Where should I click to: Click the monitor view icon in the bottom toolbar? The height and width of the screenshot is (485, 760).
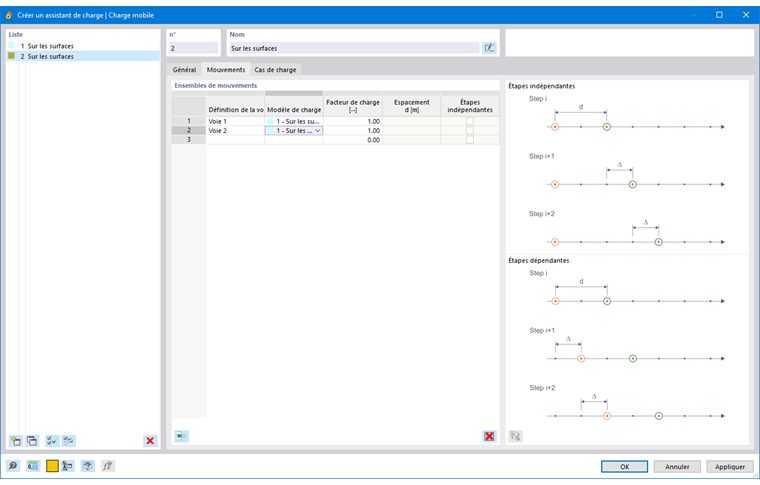[x=87, y=466]
